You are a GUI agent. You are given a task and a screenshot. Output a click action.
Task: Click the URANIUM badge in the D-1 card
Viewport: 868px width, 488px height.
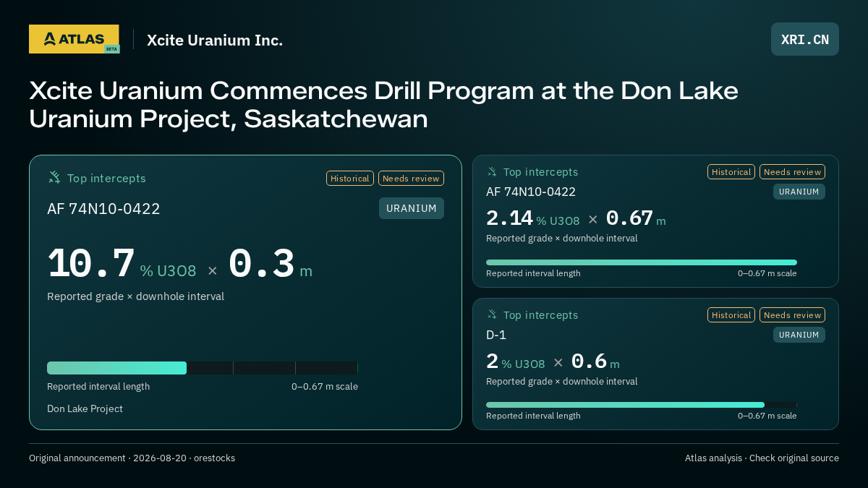pos(799,335)
